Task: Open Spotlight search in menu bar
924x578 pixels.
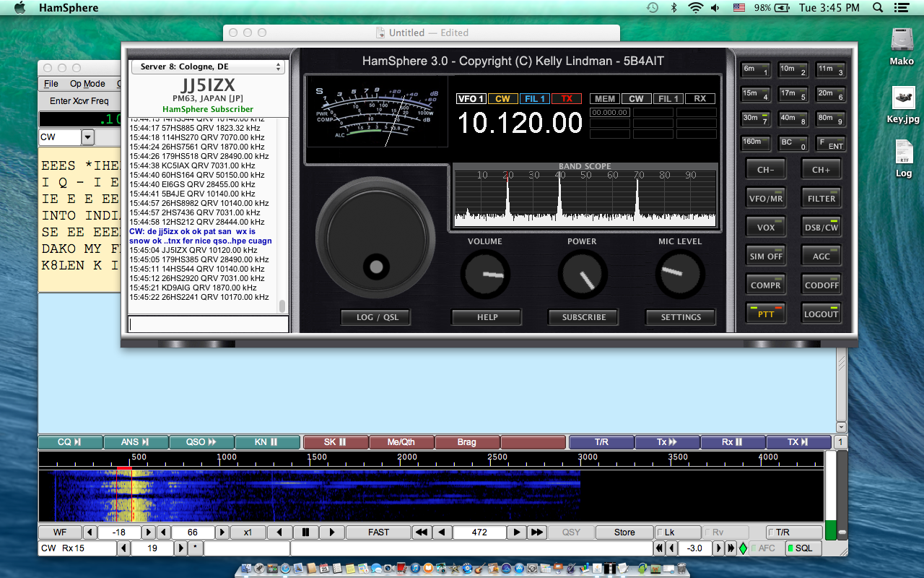Action: point(878,8)
